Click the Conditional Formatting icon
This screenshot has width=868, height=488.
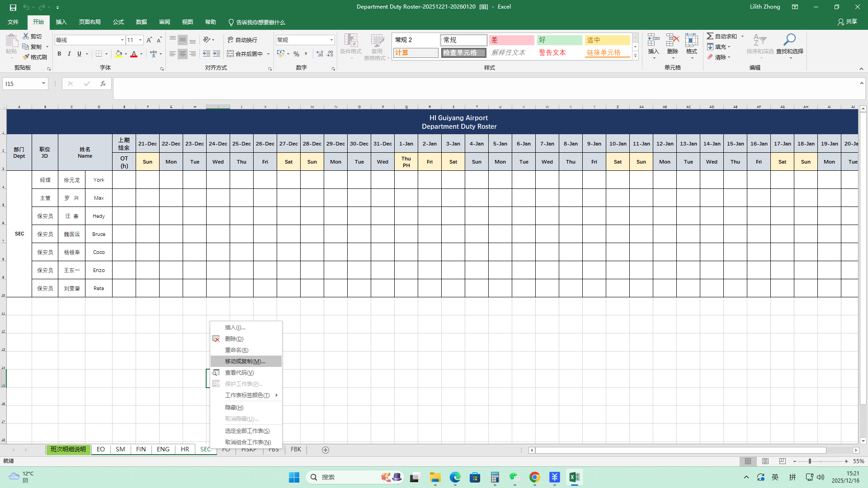click(x=350, y=41)
